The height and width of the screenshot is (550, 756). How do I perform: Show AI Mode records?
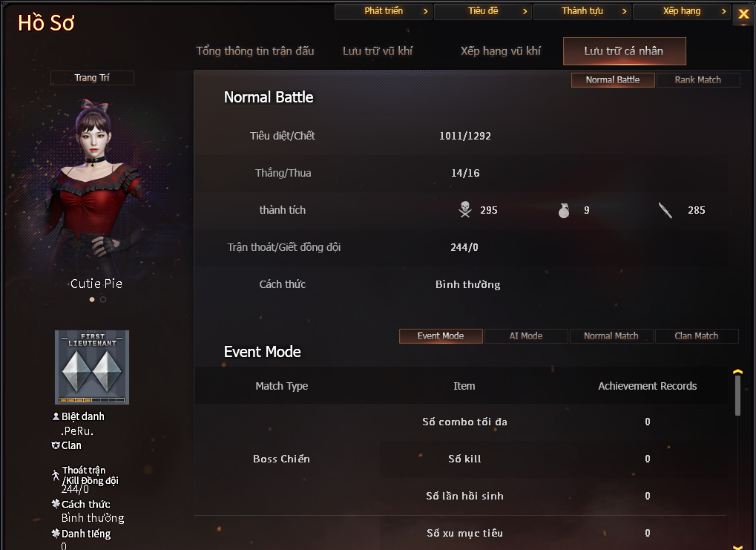526,335
